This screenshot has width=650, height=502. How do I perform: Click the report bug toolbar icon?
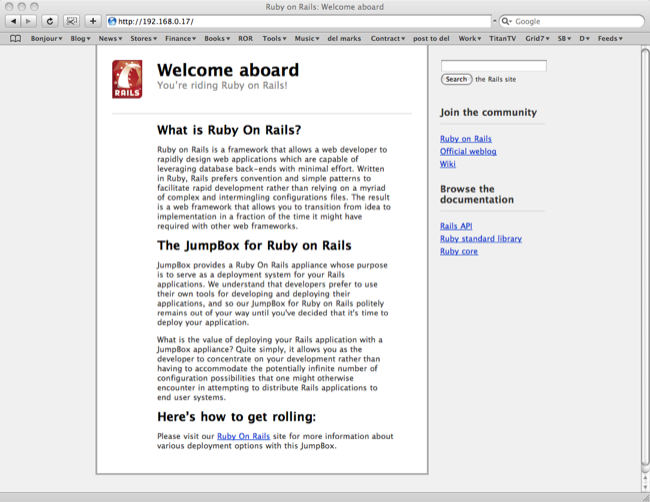[x=71, y=21]
